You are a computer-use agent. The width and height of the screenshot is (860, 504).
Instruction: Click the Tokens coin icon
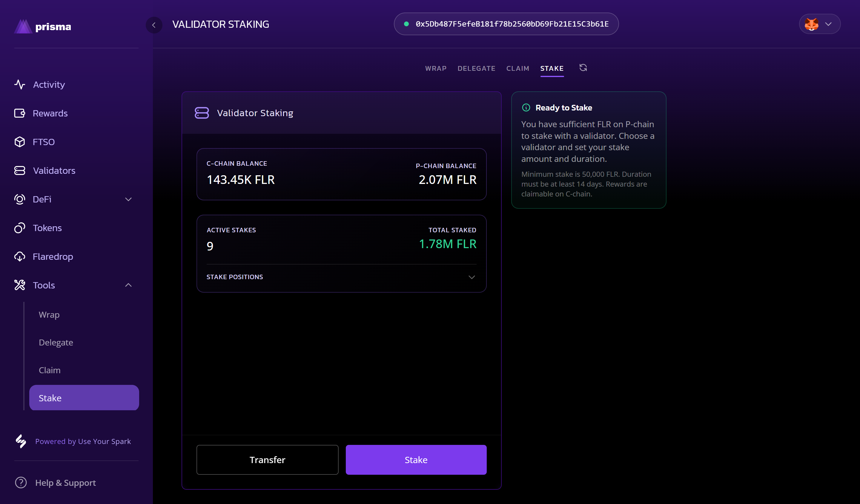[20, 228]
